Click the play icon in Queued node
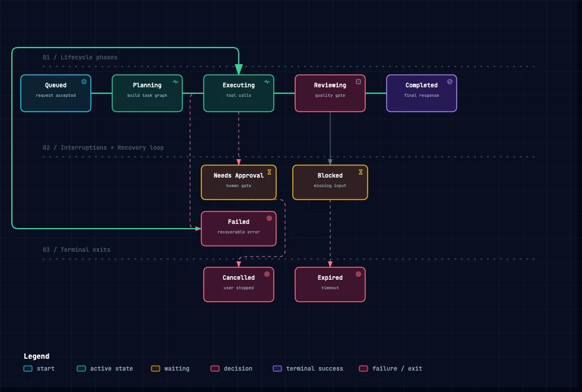Viewport: 582px width, 392px height. pos(84,82)
